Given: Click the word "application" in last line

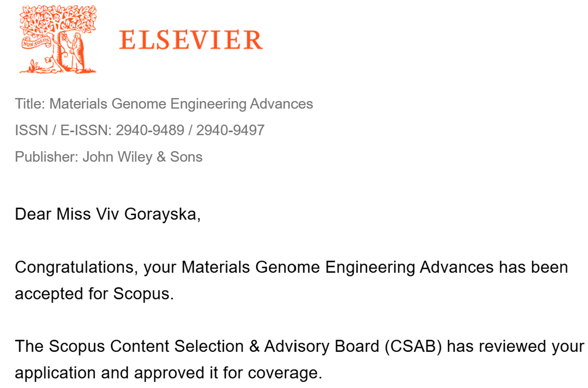Looking at the screenshot, I should [55, 373].
